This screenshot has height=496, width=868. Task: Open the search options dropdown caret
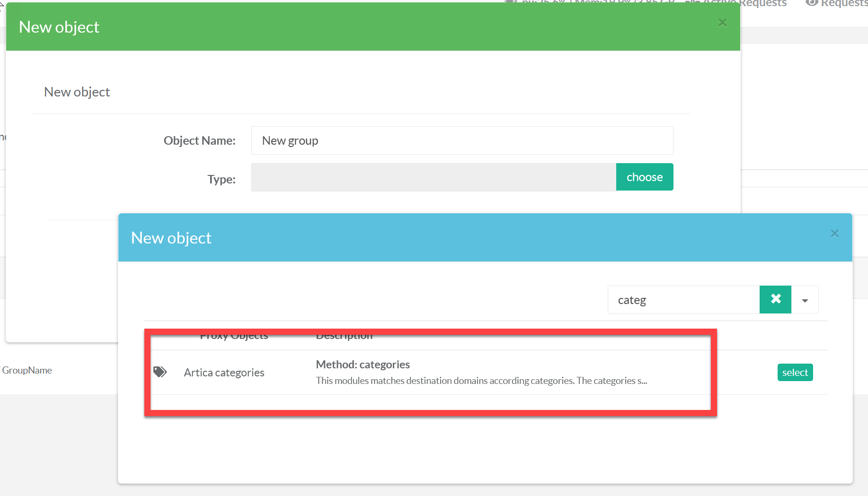[x=805, y=300]
